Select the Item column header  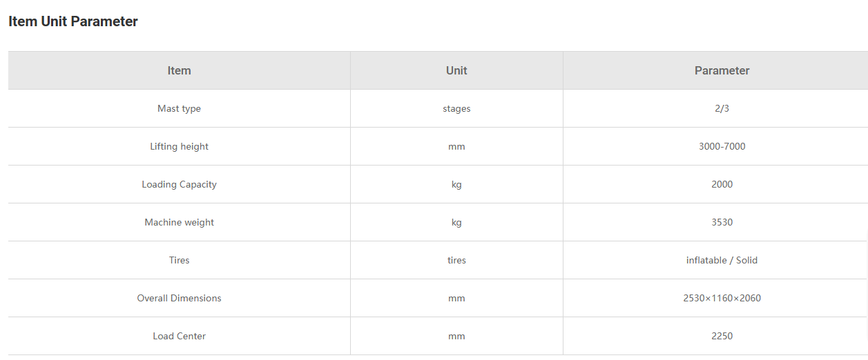[180, 70]
